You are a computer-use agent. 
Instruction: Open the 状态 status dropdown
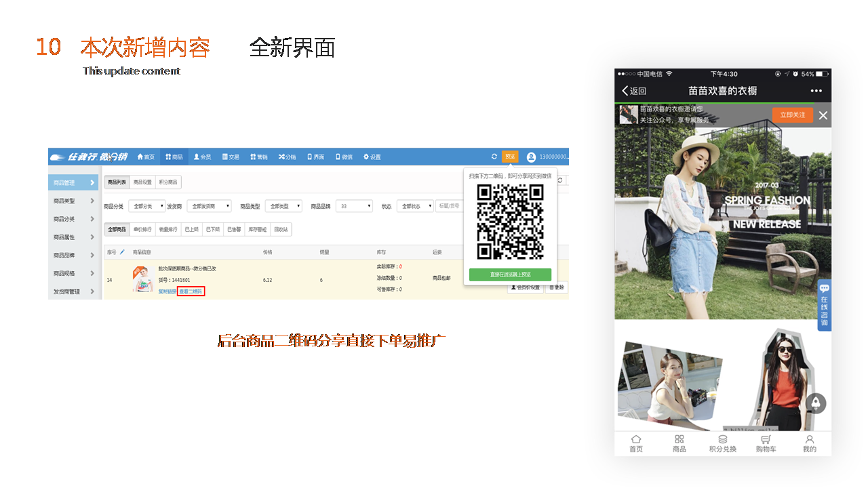415,206
